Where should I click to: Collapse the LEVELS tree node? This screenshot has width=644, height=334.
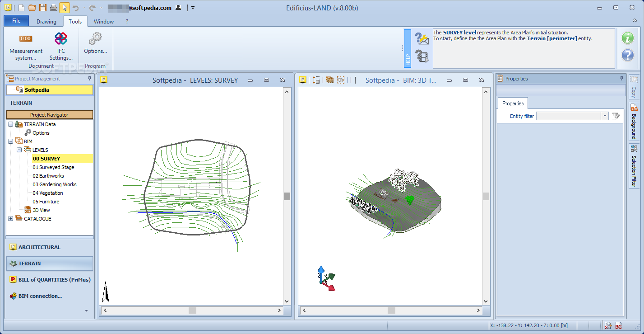19,150
